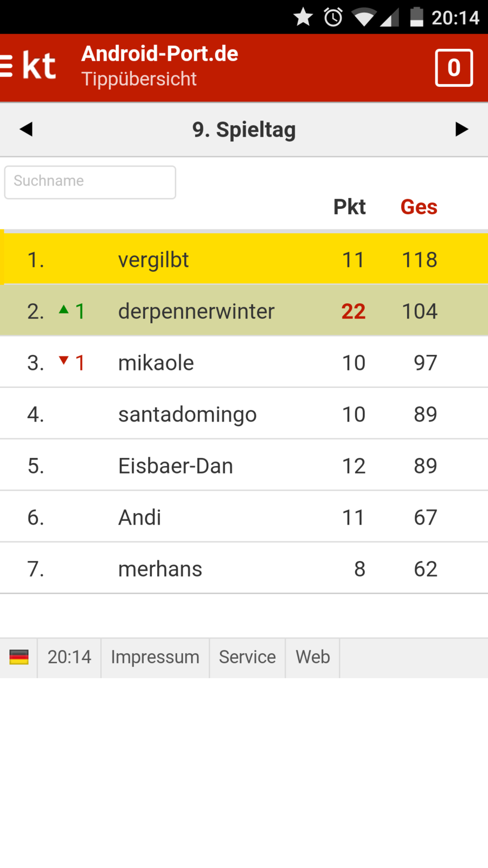Focus the Suchname search field
The image size is (488, 868).
pos(90,182)
